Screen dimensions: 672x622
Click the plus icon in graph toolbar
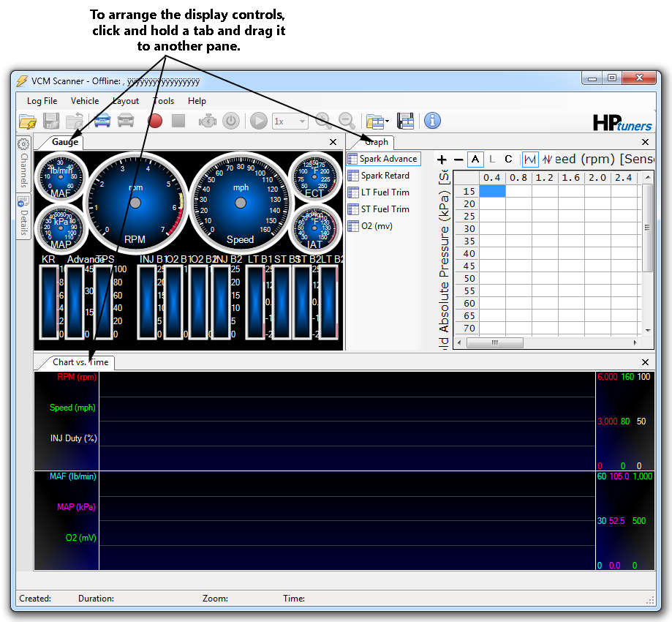tap(442, 160)
